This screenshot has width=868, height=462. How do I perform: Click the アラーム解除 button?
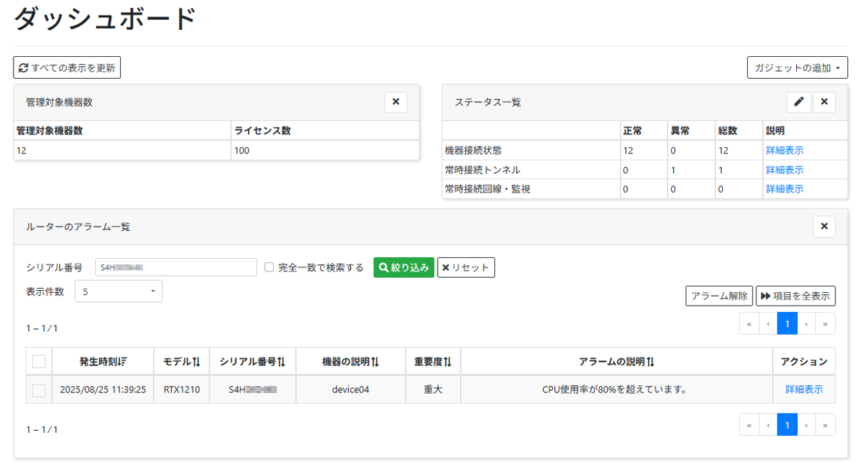[x=719, y=296]
